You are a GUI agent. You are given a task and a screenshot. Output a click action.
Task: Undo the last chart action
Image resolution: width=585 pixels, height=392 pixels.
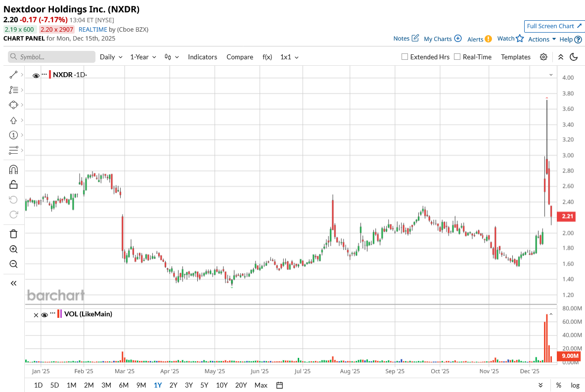13,200
